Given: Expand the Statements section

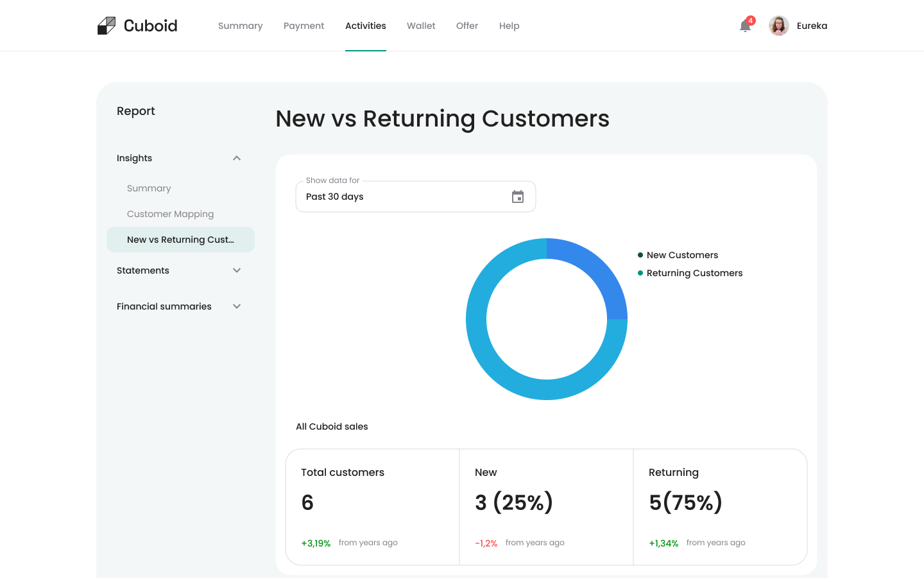Looking at the screenshot, I should tap(237, 270).
